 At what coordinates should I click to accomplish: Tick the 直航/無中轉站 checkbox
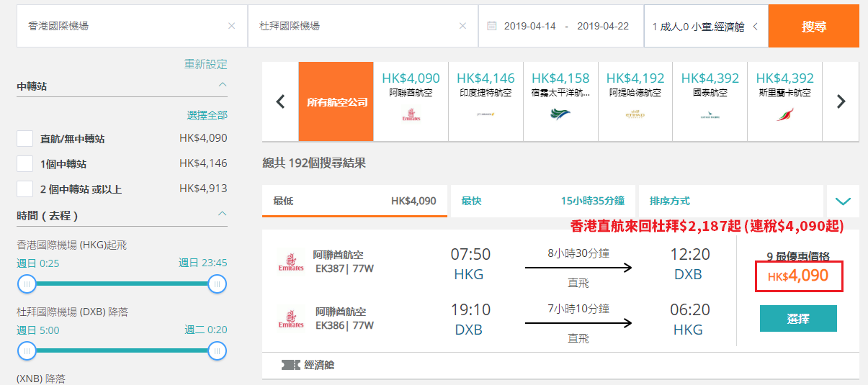coord(25,139)
